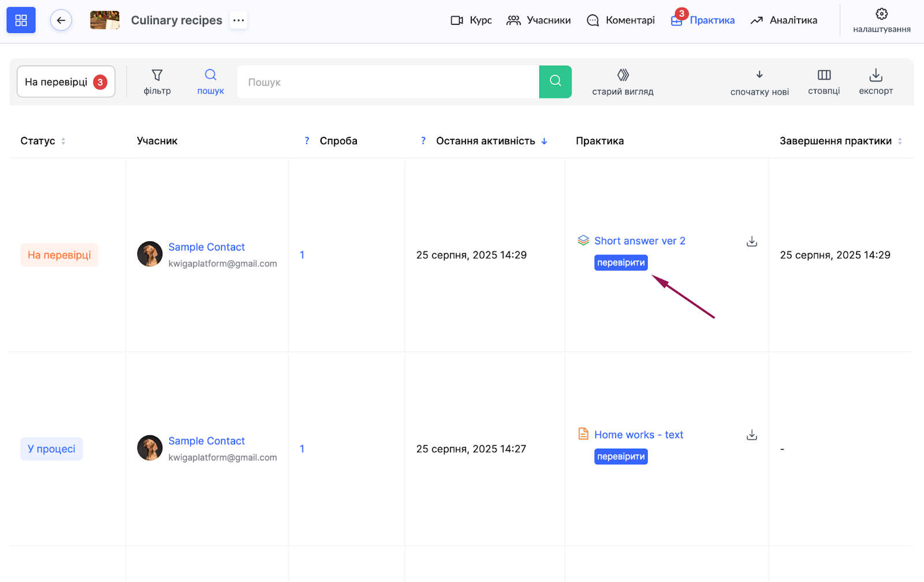Sort by the Статус column
This screenshot has height=582, width=924.
tap(63, 141)
